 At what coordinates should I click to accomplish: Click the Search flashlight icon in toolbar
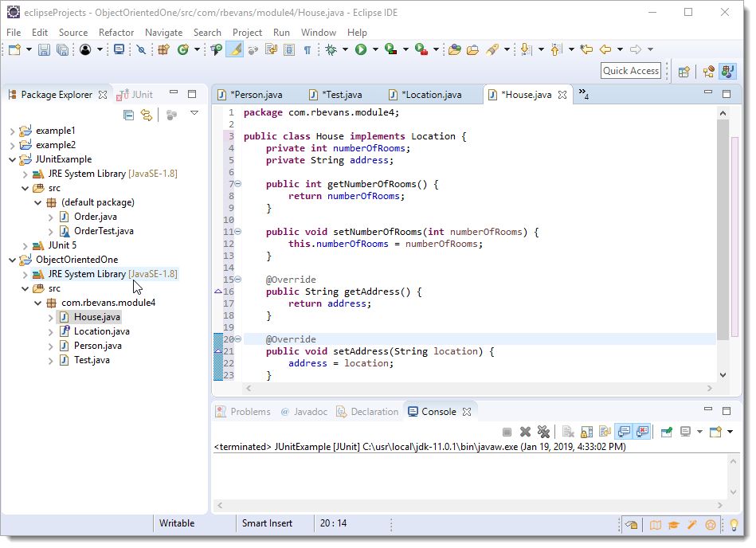492,49
